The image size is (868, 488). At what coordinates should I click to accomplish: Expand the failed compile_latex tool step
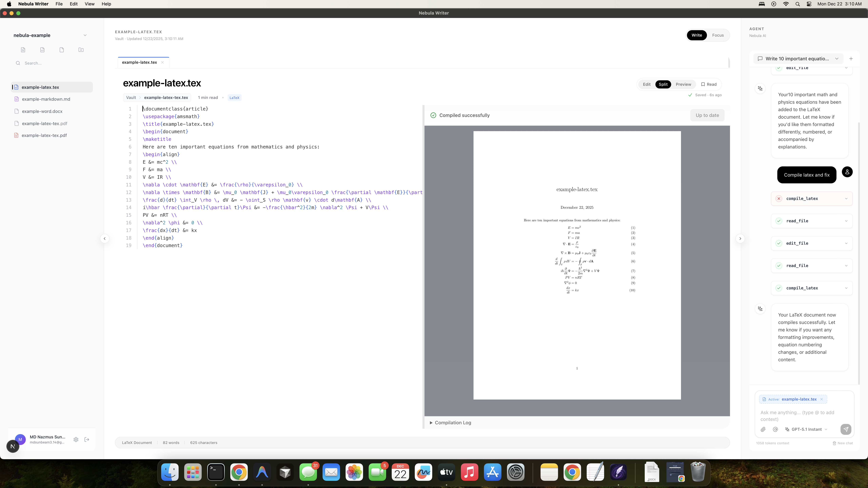811,199
